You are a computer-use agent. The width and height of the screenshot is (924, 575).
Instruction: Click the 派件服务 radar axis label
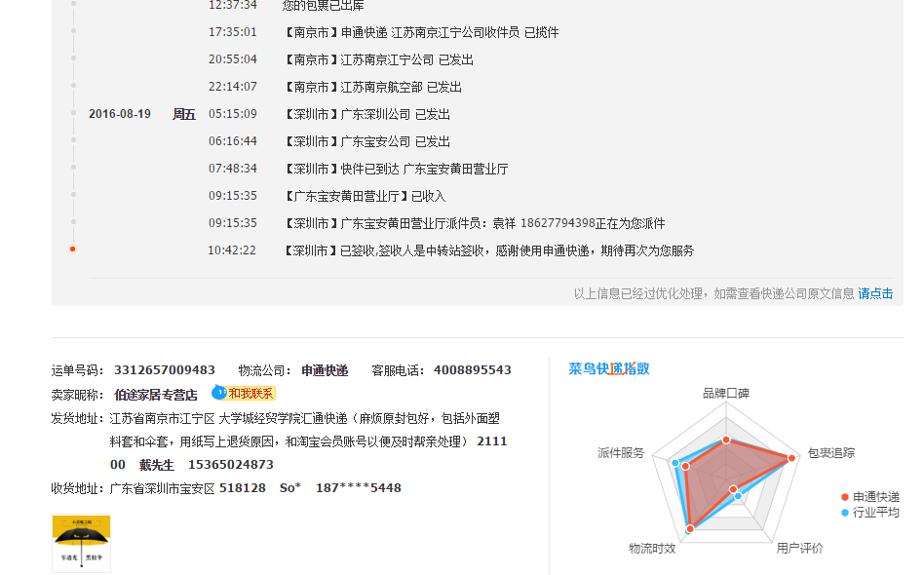coord(621,452)
